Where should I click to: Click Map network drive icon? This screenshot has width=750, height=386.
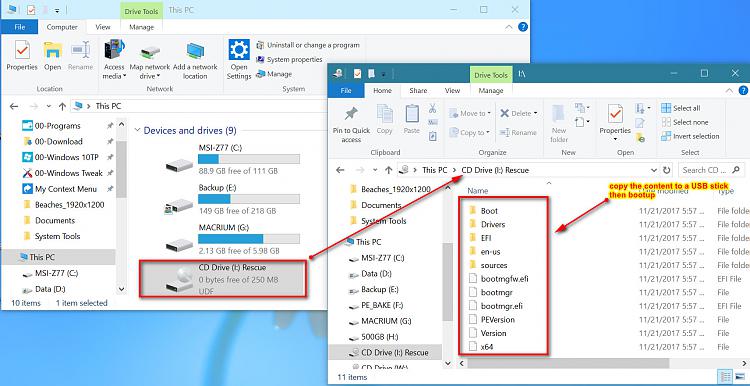(x=150, y=53)
